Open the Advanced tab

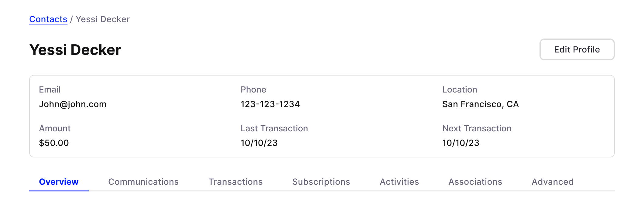coord(553,182)
